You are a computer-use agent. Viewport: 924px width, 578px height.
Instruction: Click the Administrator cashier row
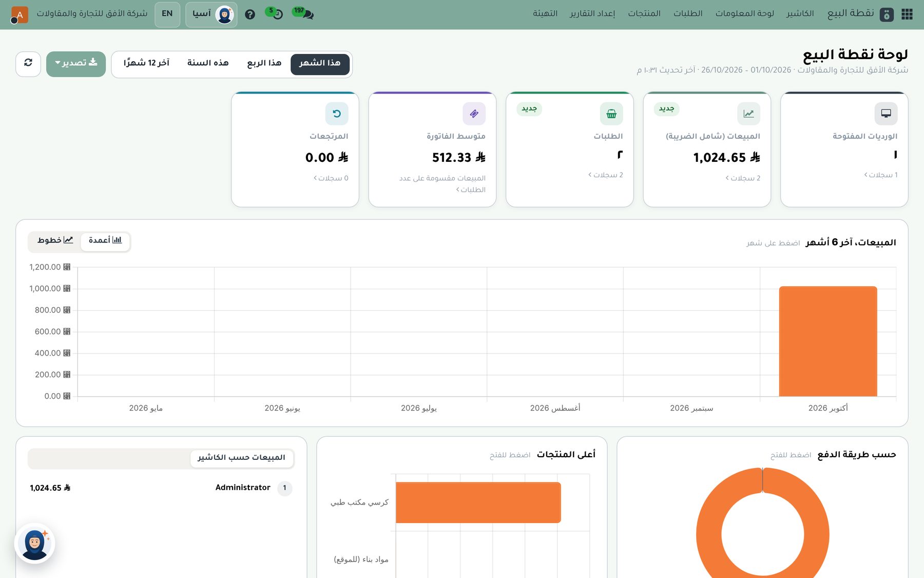click(161, 488)
